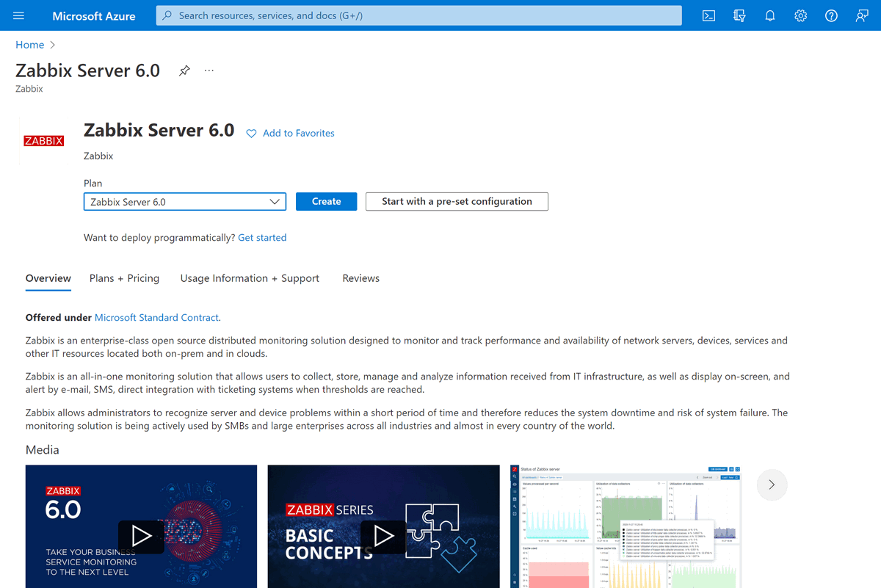881x588 pixels.
Task: Open the more options ellipsis beside title
Action: [209, 70]
